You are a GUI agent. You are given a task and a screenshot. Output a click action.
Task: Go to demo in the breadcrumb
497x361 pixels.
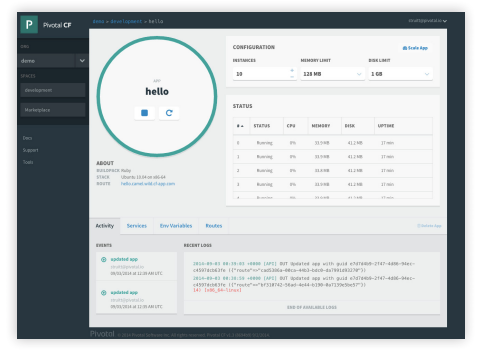98,21
